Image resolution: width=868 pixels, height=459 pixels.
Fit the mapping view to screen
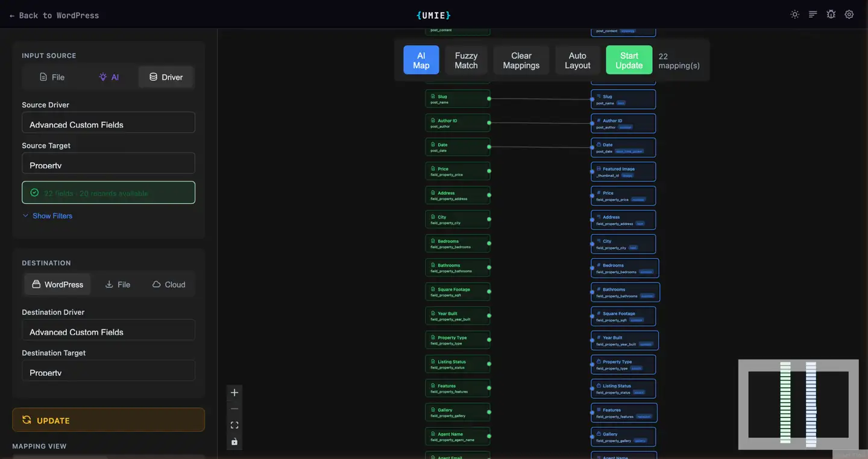point(234,425)
